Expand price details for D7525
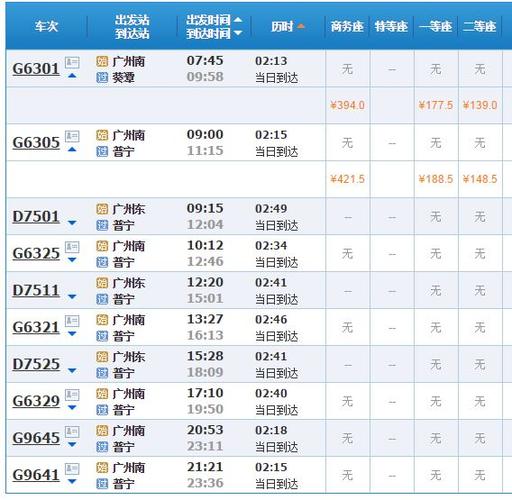Screen dimensions: 512x500 pyautogui.click(x=72, y=370)
